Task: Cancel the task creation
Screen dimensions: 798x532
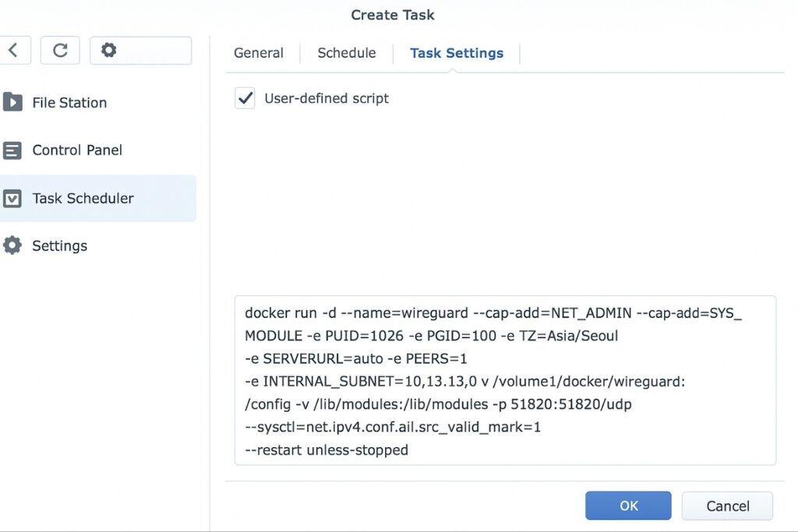Action: [x=727, y=506]
